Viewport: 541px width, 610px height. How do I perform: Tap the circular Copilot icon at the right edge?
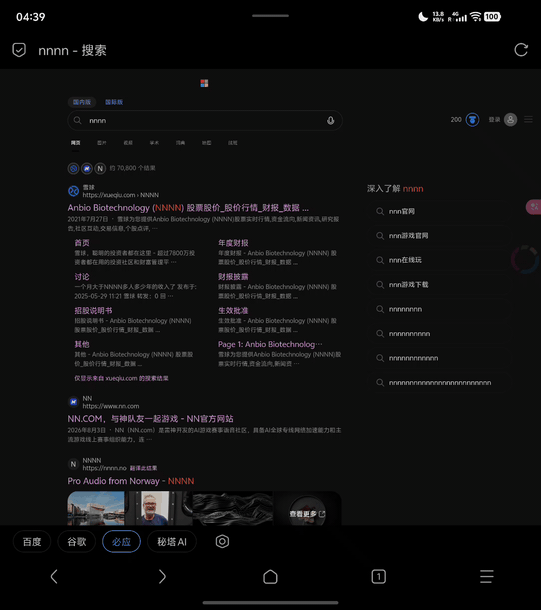click(x=525, y=259)
